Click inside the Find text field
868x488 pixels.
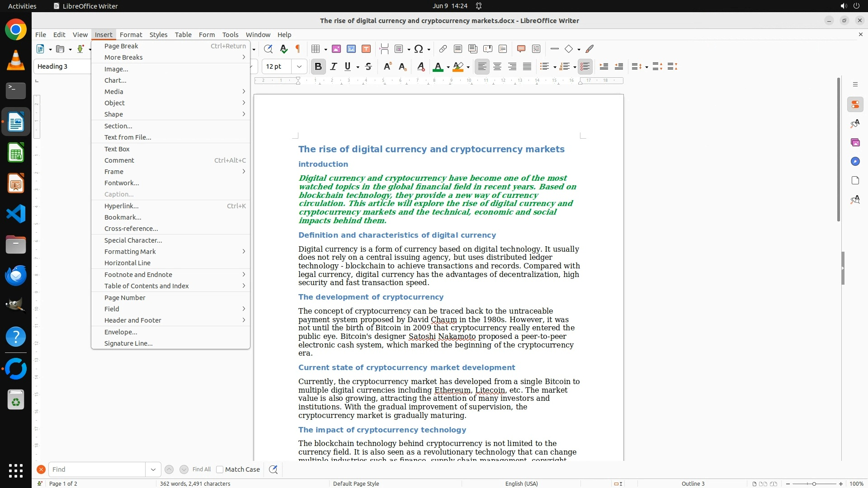point(97,469)
